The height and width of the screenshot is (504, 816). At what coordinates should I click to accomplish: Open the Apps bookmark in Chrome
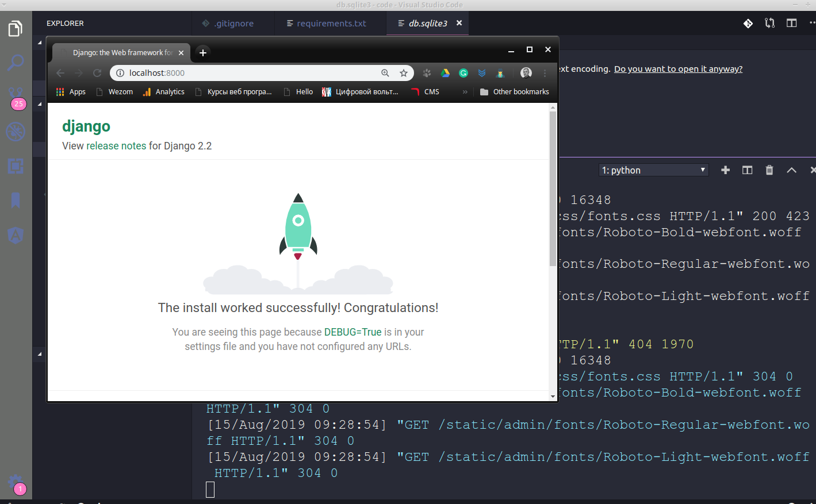(71, 92)
